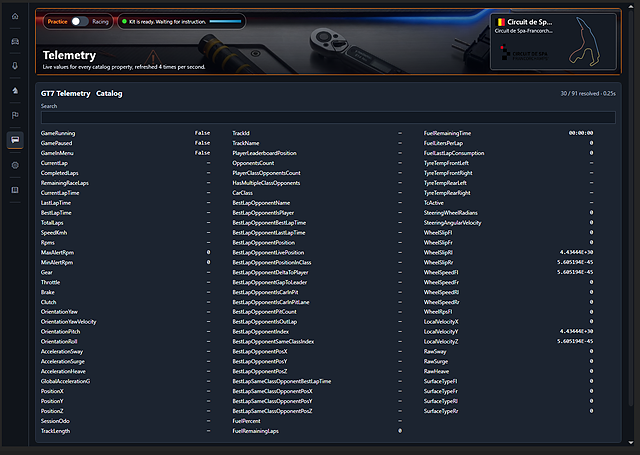
Task: Click the green ready status indicator
Action: click(x=124, y=22)
